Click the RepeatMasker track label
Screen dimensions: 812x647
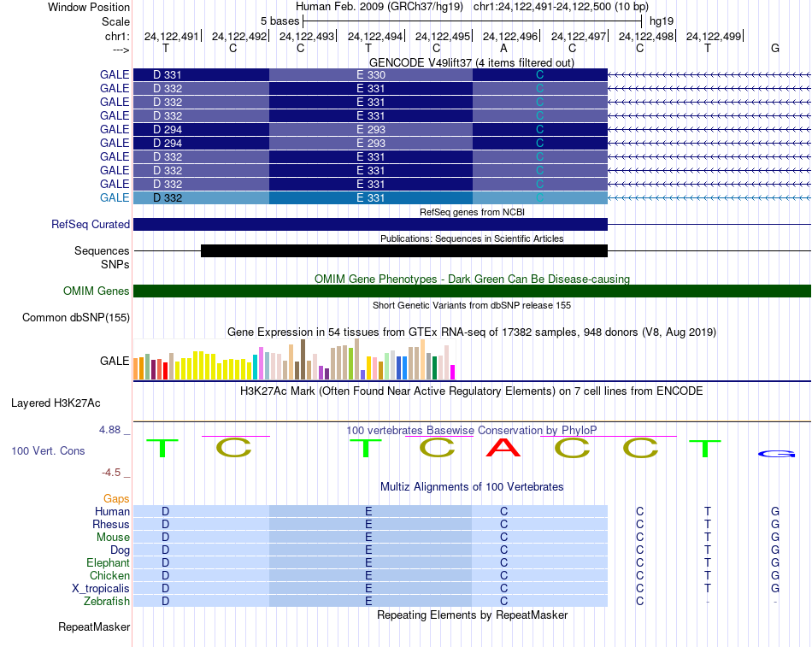(x=94, y=626)
